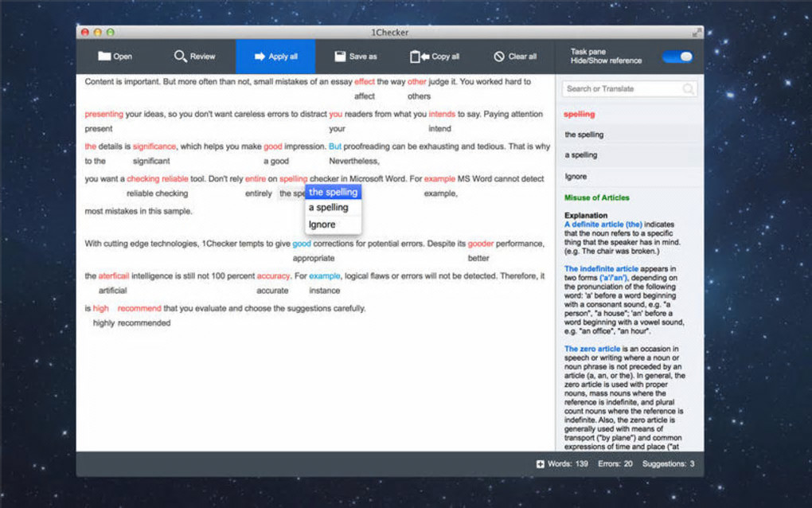The width and height of the screenshot is (812, 508).
Task: Open the "The indefinite article" link
Action: tap(601, 269)
